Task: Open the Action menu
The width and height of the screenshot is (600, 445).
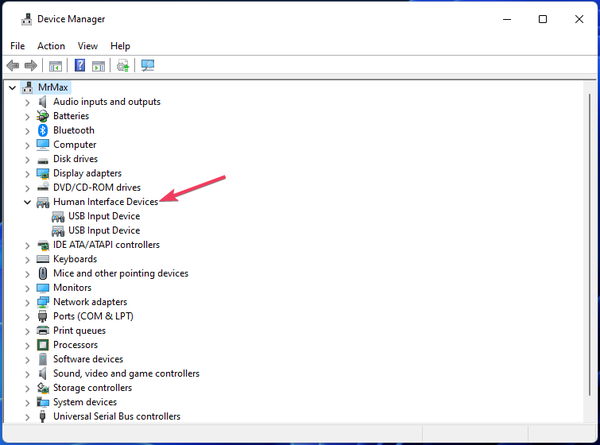Action: 51,46
